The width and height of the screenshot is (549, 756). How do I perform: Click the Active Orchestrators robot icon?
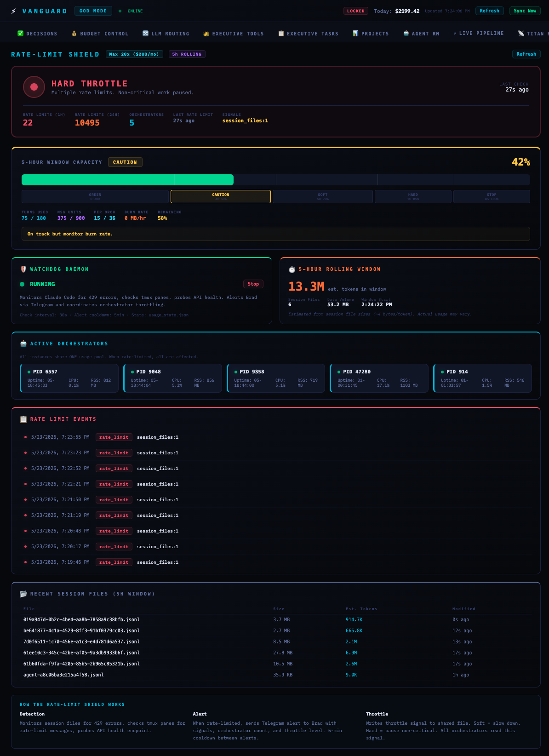[23, 344]
